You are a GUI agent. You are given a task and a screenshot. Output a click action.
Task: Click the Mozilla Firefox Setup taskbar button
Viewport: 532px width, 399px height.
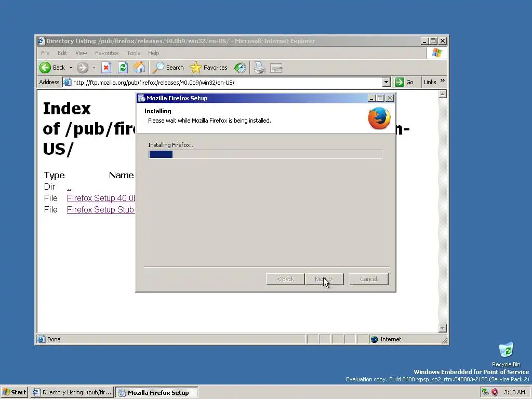[157, 392]
